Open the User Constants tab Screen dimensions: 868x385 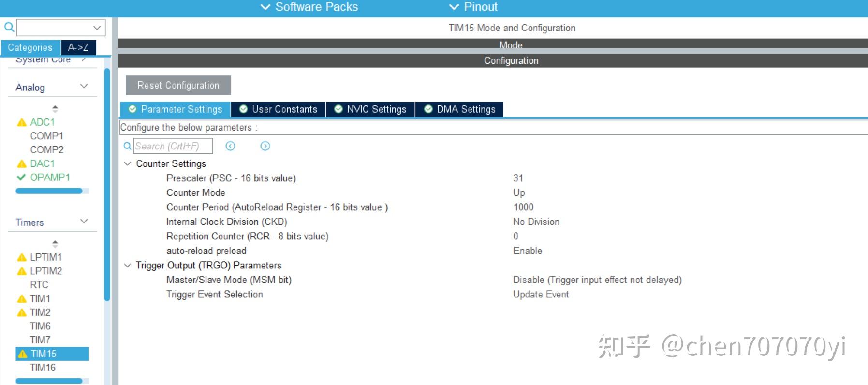tap(279, 109)
